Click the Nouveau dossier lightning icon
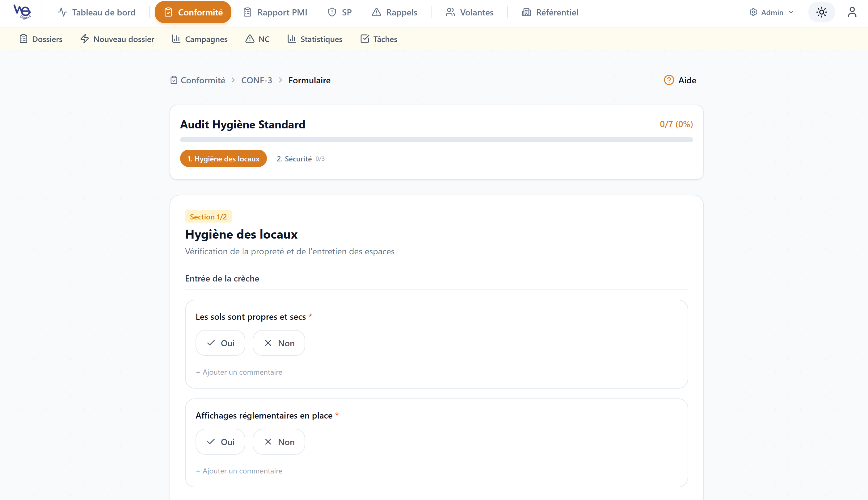Image resolution: width=868 pixels, height=500 pixels. pos(85,39)
